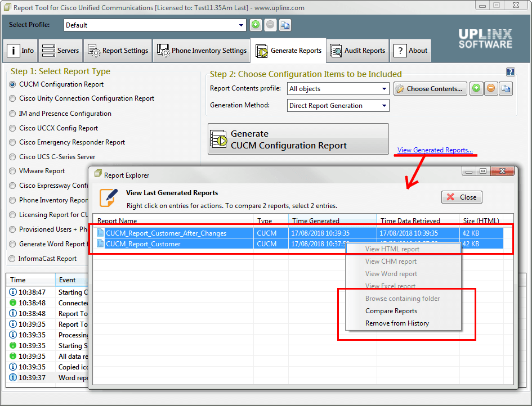Click the green plus to add a new profile
The width and height of the screenshot is (532, 406).
tap(256, 25)
